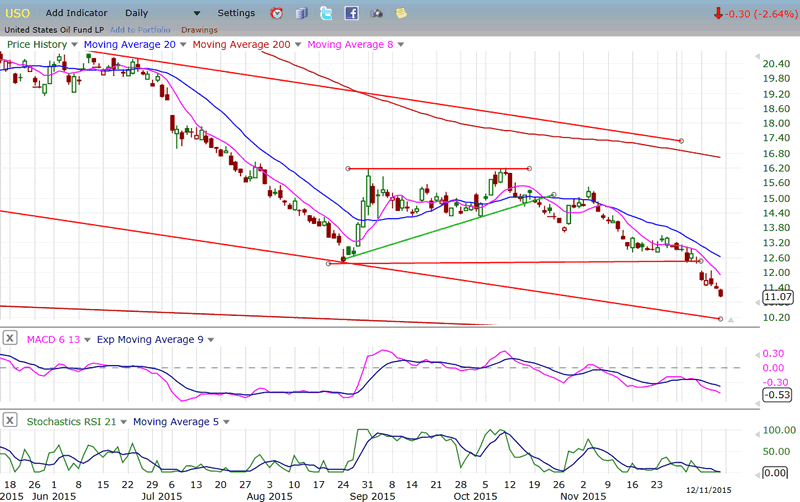Share chart via the Twitter icon
Screen dimensions: 800x502
[x=326, y=14]
